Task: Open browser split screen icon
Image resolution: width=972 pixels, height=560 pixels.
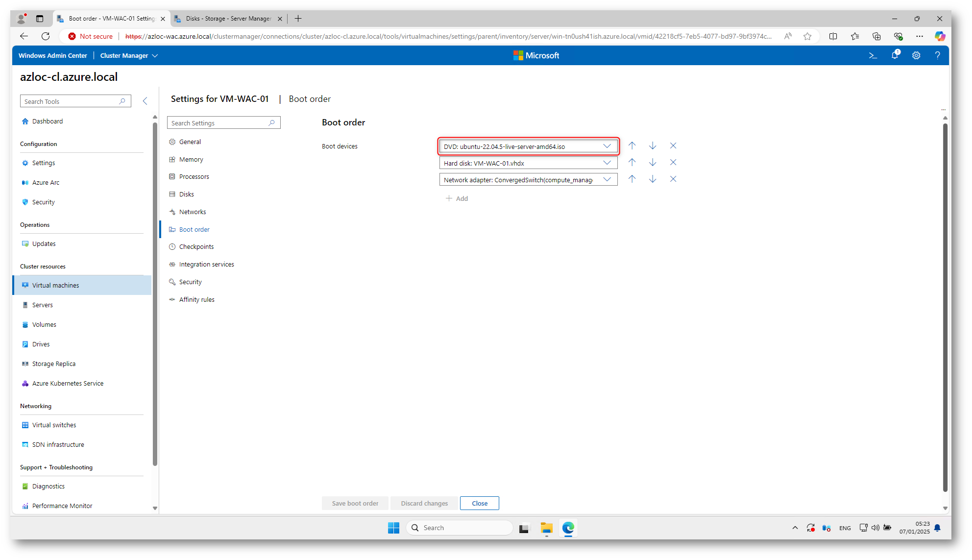Action: click(833, 36)
